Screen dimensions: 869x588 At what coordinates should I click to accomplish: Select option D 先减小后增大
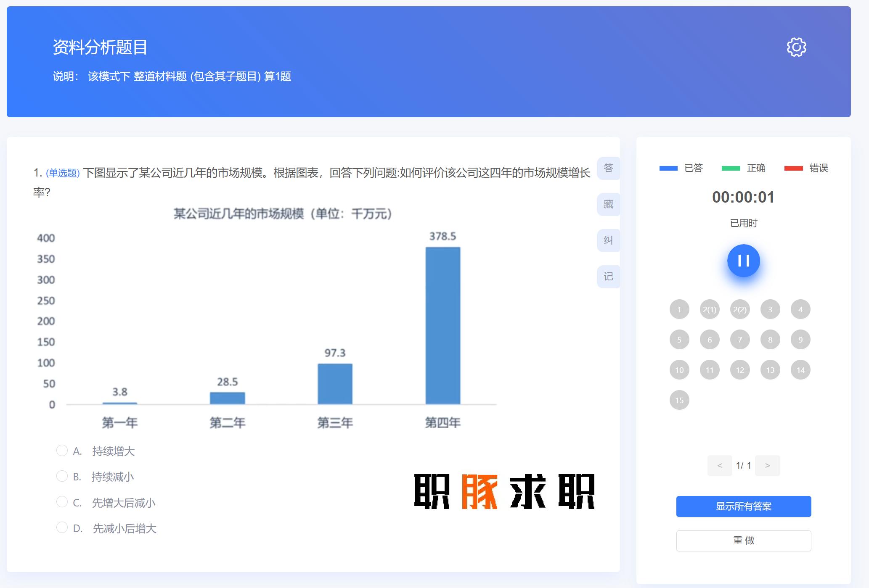coord(62,527)
